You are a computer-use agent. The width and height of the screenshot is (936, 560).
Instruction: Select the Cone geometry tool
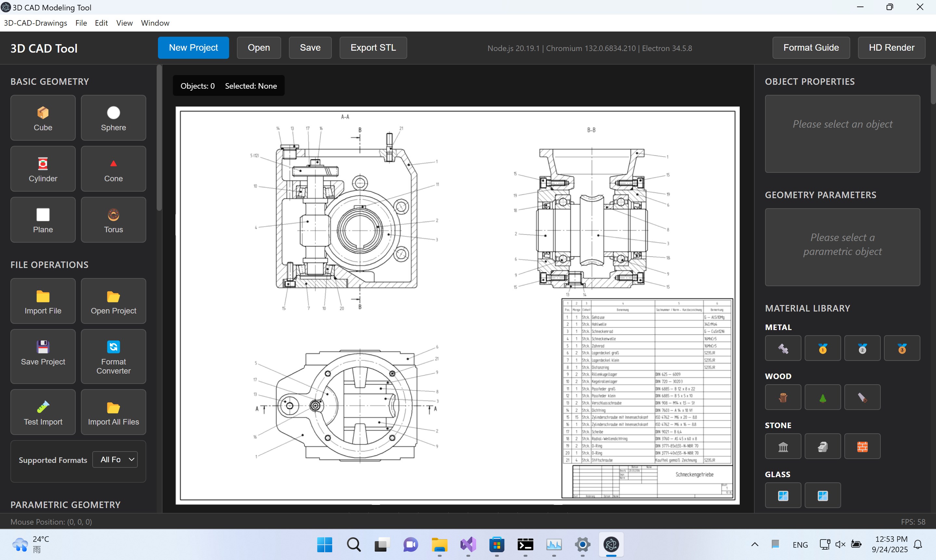[113, 169]
